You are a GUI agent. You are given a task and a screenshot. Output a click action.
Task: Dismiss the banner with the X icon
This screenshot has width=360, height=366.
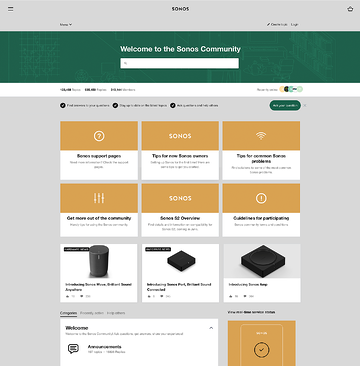(x=305, y=105)
